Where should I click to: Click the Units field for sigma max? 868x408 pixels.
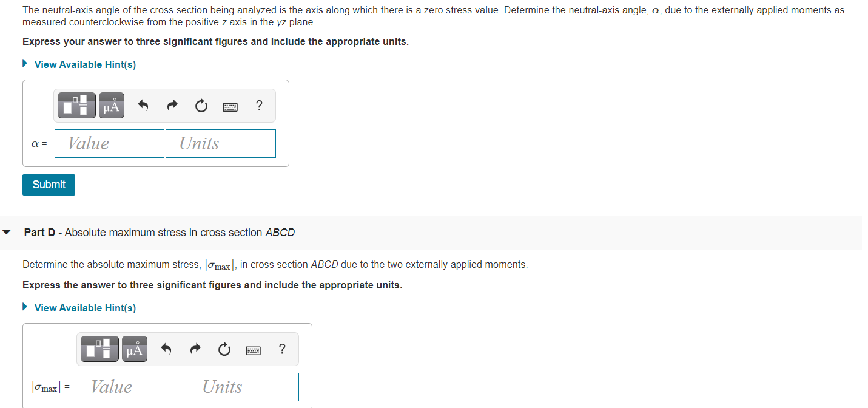coord(243,387)
